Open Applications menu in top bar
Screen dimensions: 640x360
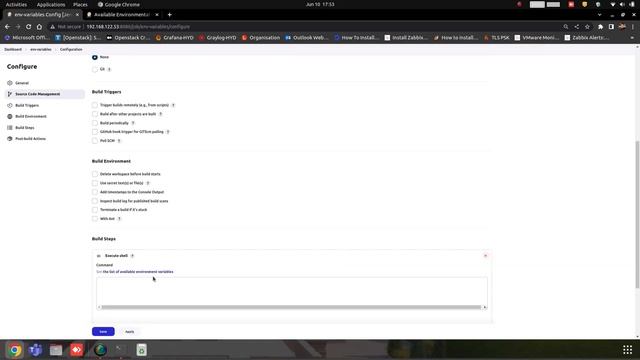(x=51, y=4)
